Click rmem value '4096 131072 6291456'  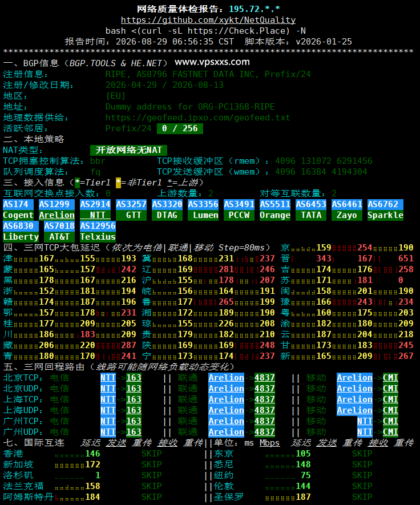pyautogui.click(x=324, y=161)
